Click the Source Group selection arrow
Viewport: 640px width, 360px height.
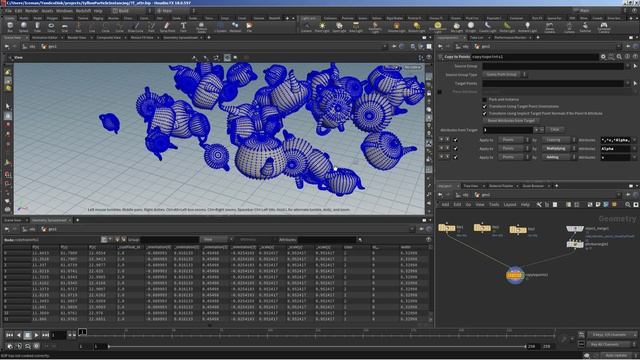point(635,66)
